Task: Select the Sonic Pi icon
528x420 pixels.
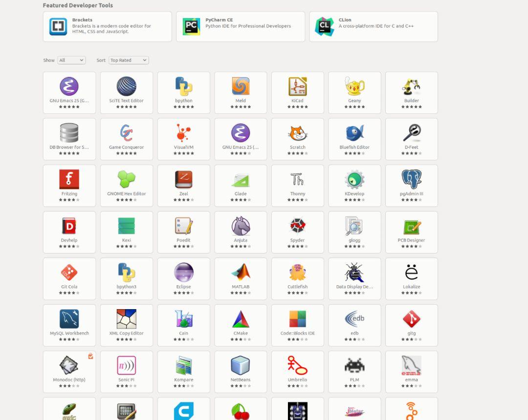Action: tap(126, 365)
